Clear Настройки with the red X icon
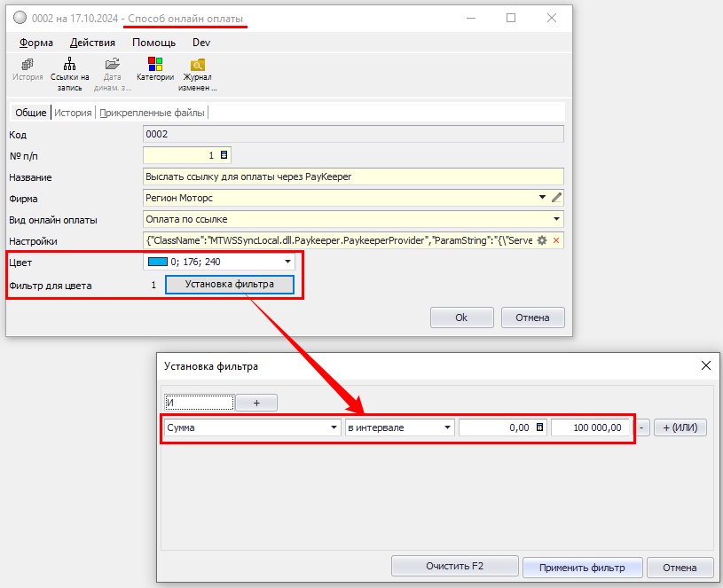723x588 pixels. point(556,241)
